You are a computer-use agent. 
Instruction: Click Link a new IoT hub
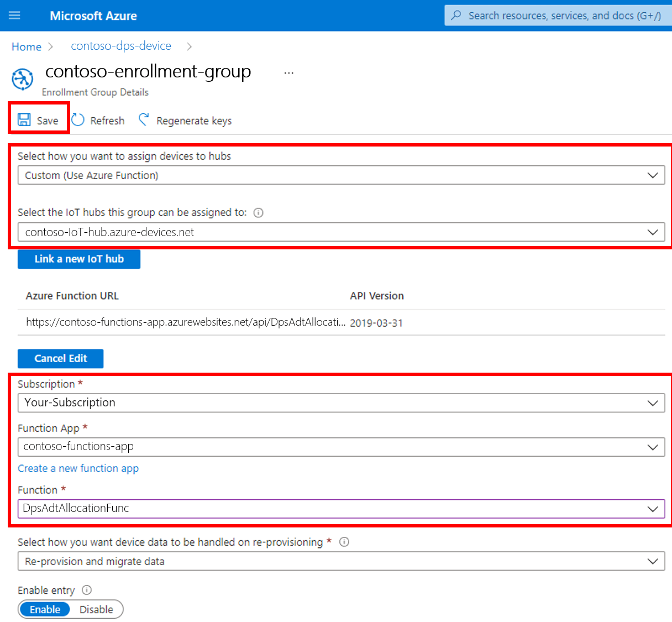pyautogui.click(x=79, y=259)
